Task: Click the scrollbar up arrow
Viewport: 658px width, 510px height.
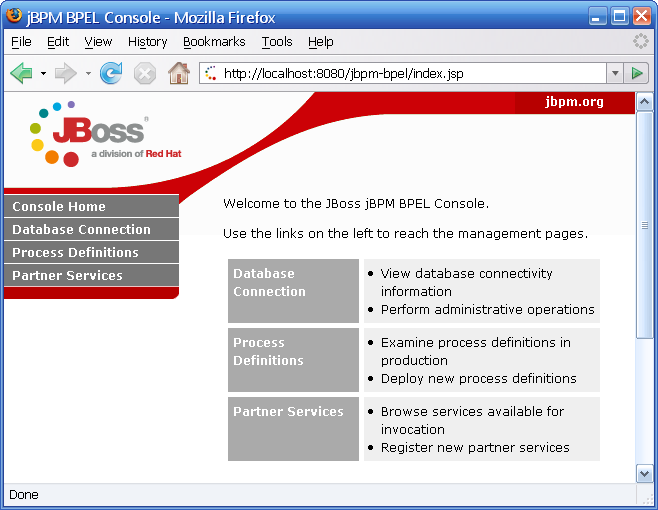Action: 644,102
